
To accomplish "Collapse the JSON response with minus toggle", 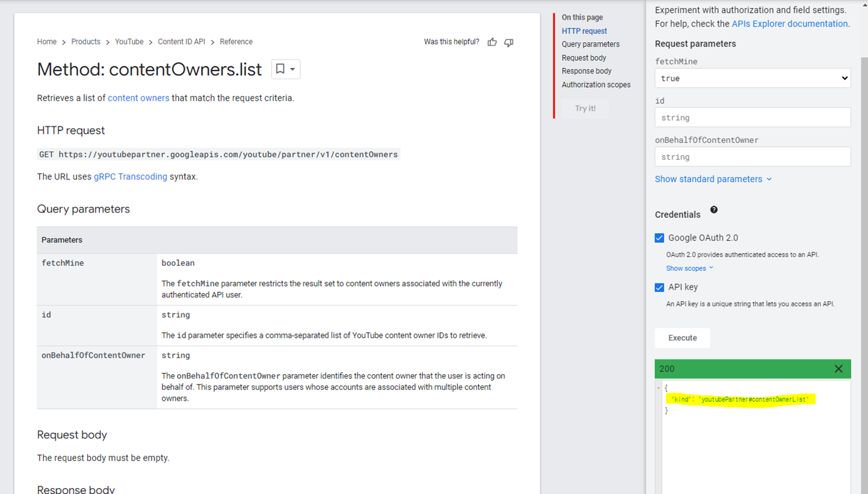I will coord(658,388).
